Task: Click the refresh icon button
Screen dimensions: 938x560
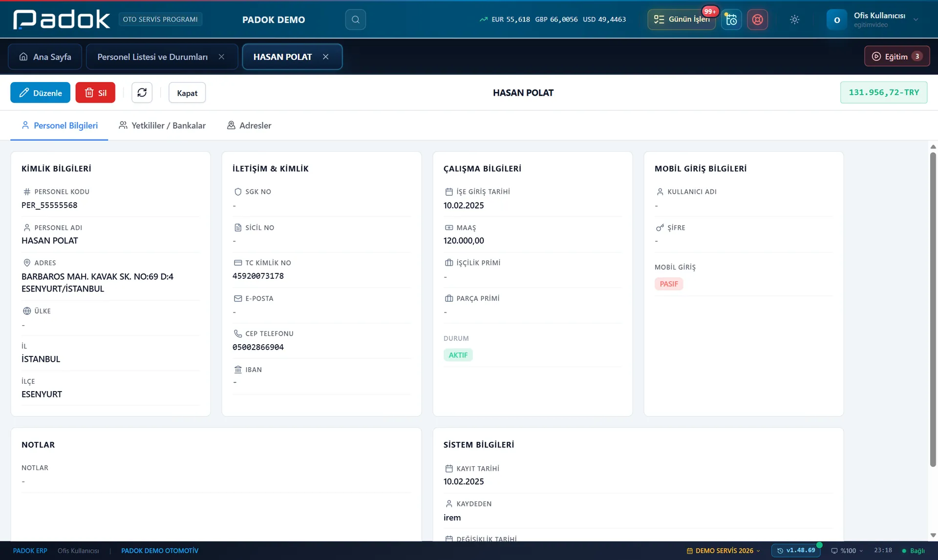Action: pos(142,92)
